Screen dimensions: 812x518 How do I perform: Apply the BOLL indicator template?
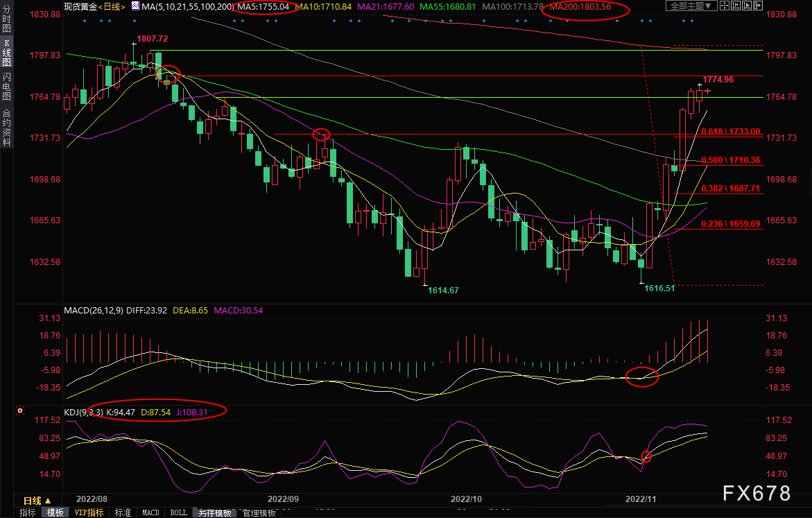point(178,513)
